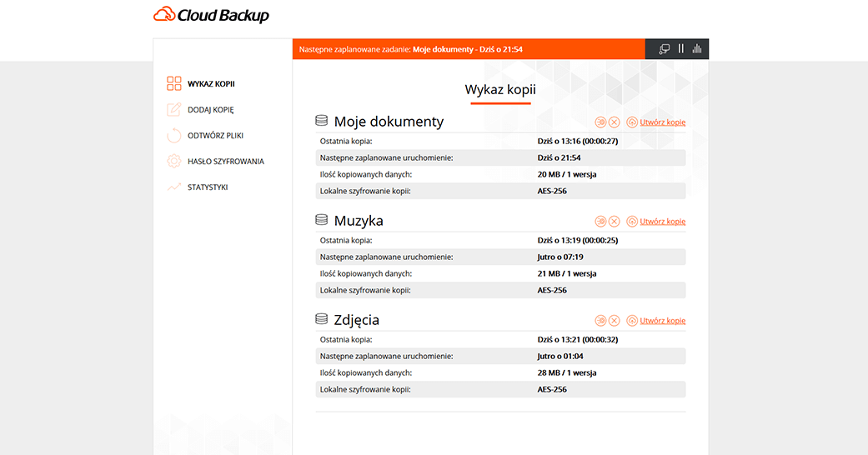Open the Wykaz kopii menu item

pos(210,84)
